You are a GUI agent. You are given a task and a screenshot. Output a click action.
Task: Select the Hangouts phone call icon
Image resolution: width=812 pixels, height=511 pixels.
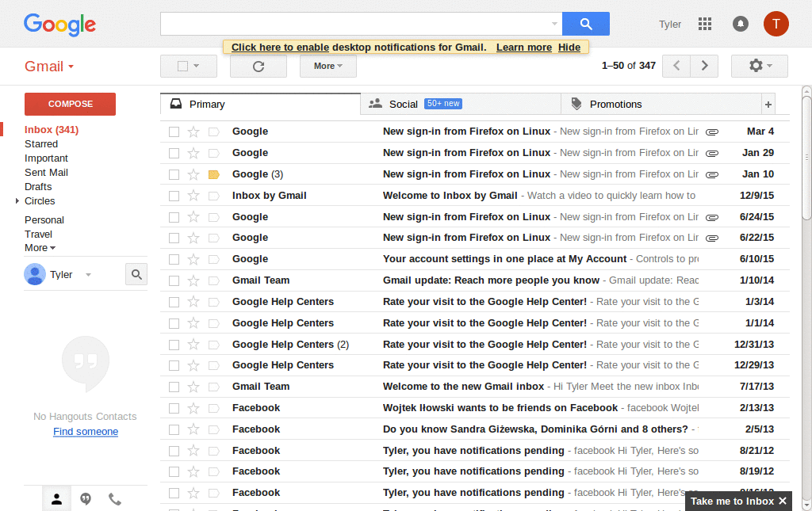[x=113, y=498]
